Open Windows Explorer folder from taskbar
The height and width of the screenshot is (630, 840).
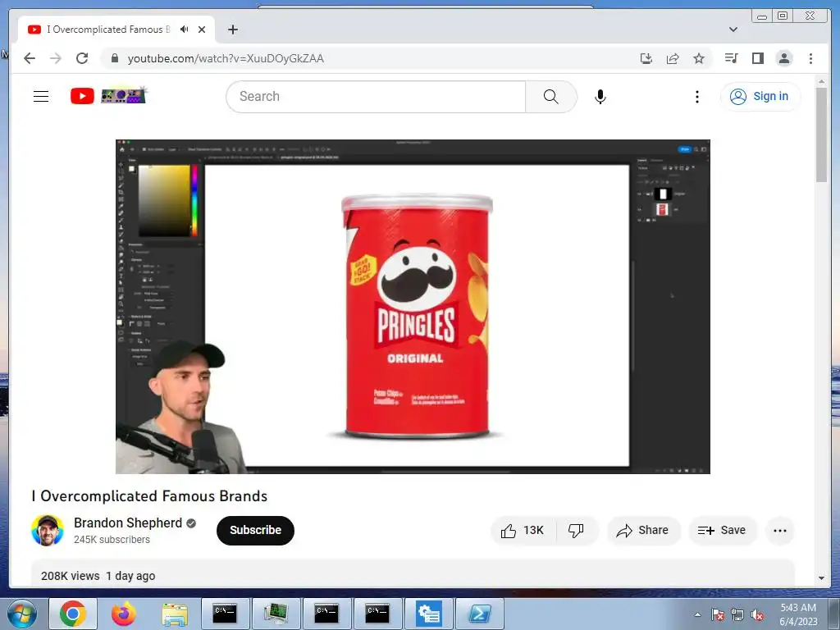click(175, 614)
